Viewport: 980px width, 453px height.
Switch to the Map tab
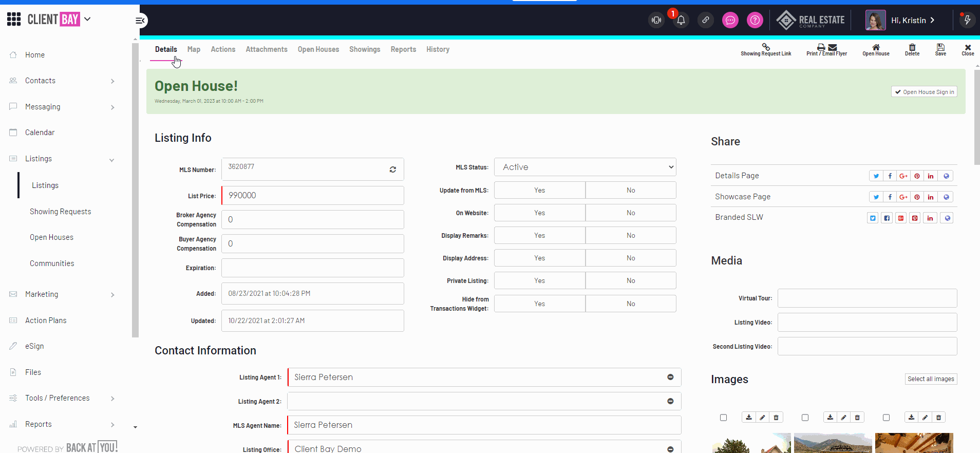point(194,49)
